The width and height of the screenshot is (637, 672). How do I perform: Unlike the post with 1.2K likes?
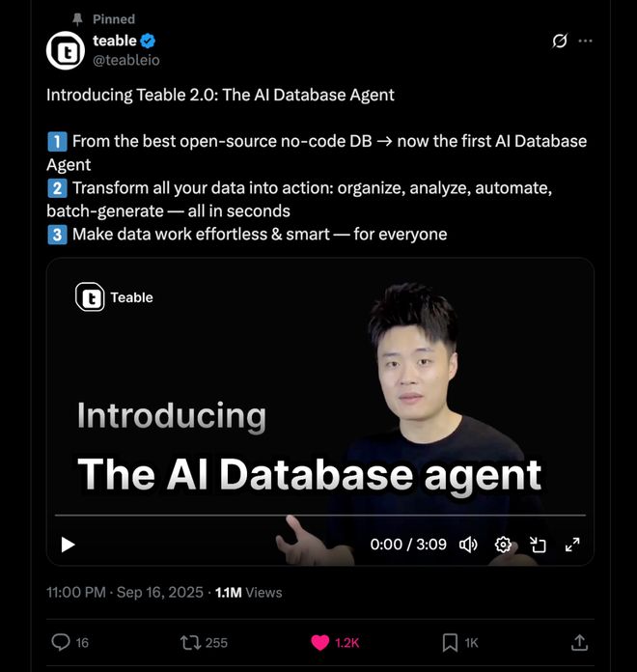click(x=320, y=643)
